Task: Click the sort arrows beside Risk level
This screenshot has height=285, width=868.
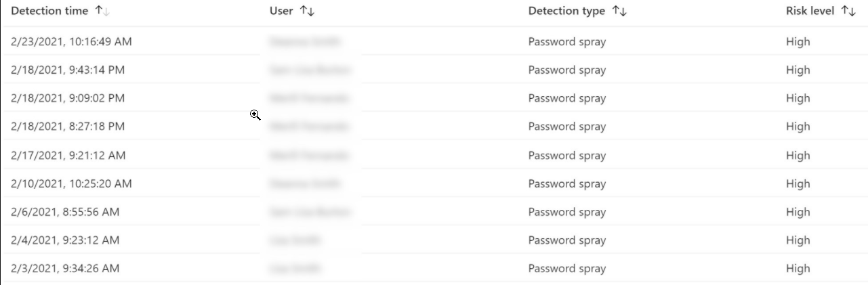Action: pos(848,11)
